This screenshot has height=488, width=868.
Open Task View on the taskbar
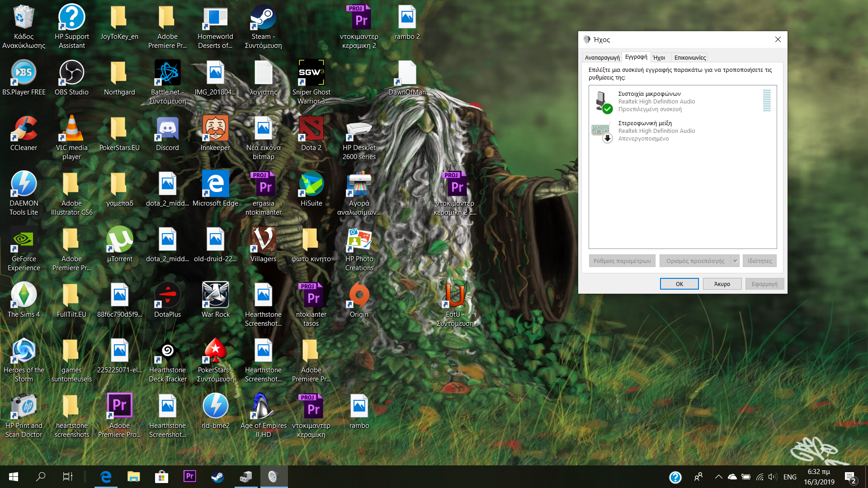[67, 477]
